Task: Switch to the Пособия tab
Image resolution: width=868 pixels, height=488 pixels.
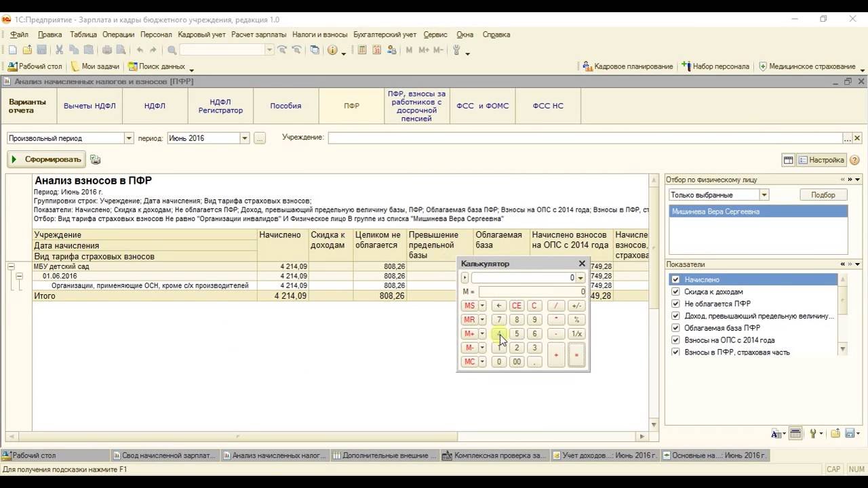Action: pyautogui.click(x=285, y=106)
